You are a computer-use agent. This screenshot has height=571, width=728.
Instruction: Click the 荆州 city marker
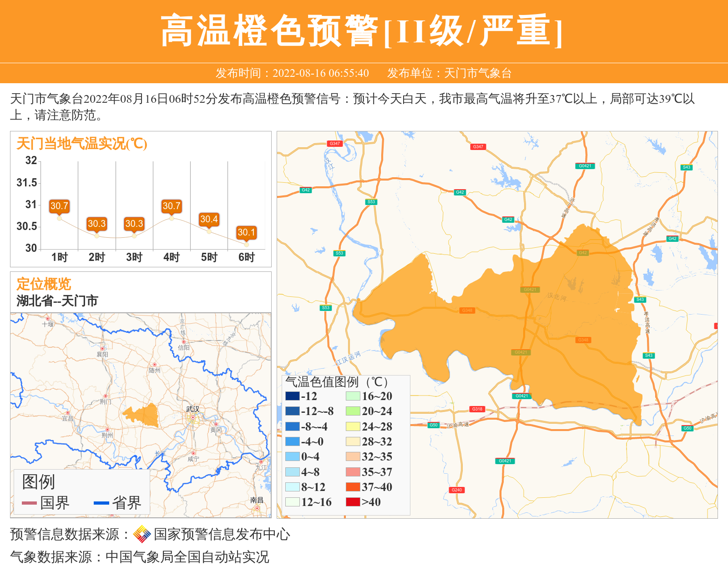[107, 430]
